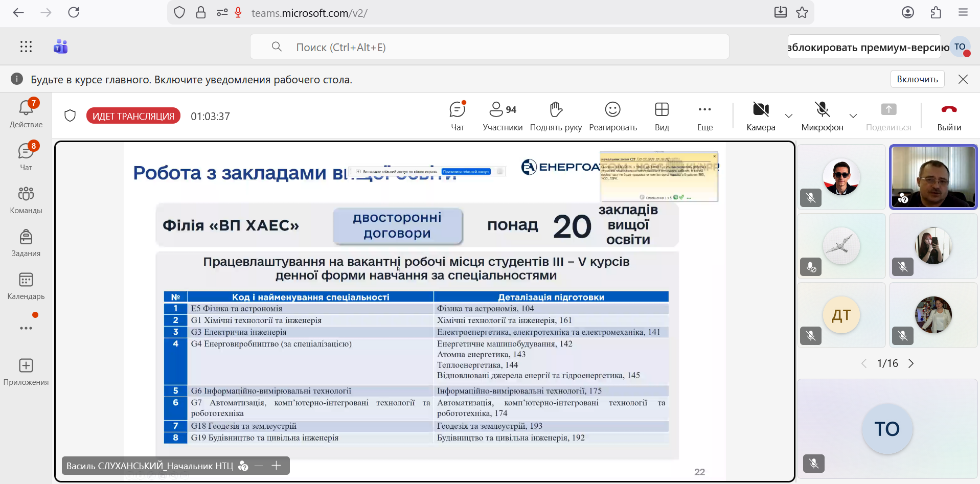
Task: Leave the meeting with Выйти
Action: pyautogui.click(x=949, y=116)
